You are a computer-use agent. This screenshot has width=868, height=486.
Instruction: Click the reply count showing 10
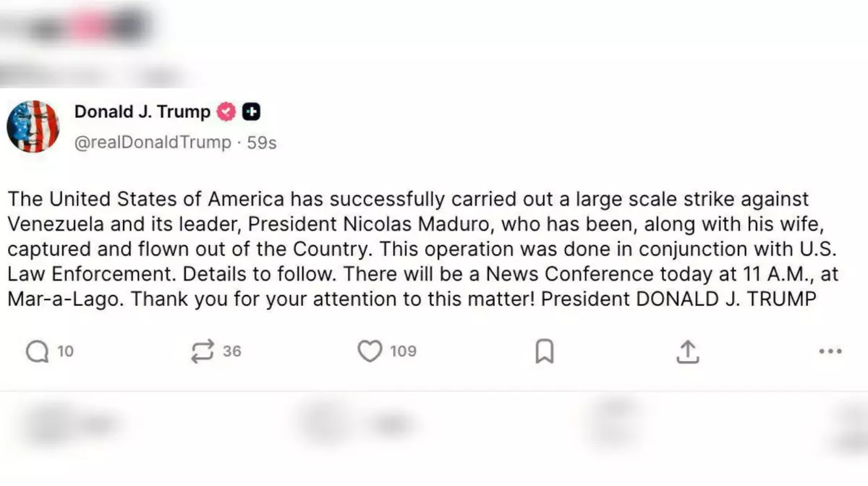point(65,351)
